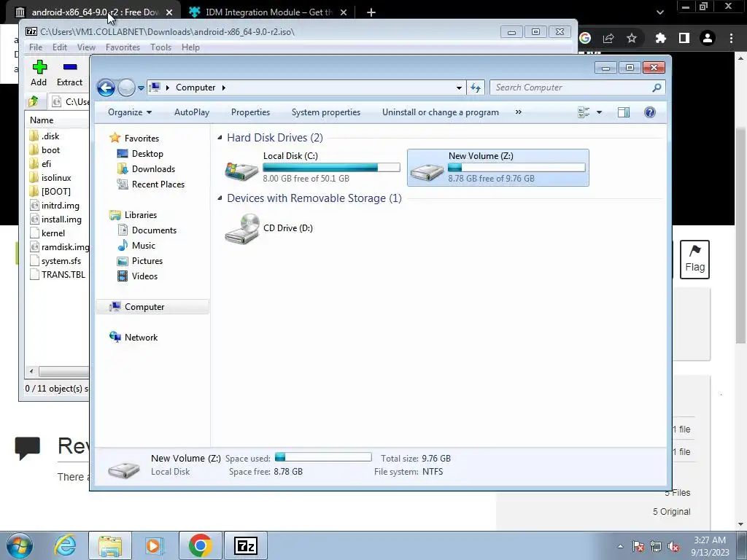The image size is (747, 560).
Task: Toggle the preview pane icon
Action: [624, 112]
